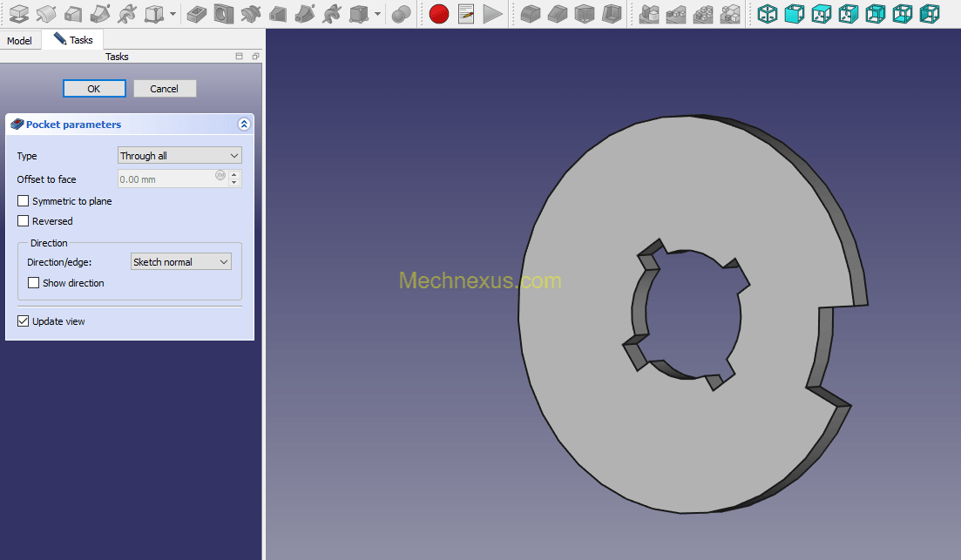The width and height of the screenshot is (961, 560).
Task: Select the Revolution tool icon
Action: point(45,14)
